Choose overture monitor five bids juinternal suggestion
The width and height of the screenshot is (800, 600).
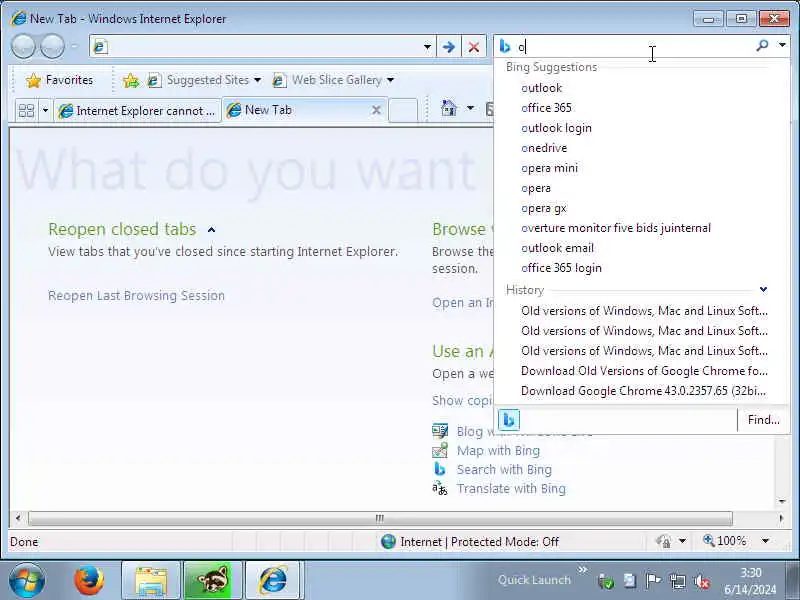click(x=616, y=228)
